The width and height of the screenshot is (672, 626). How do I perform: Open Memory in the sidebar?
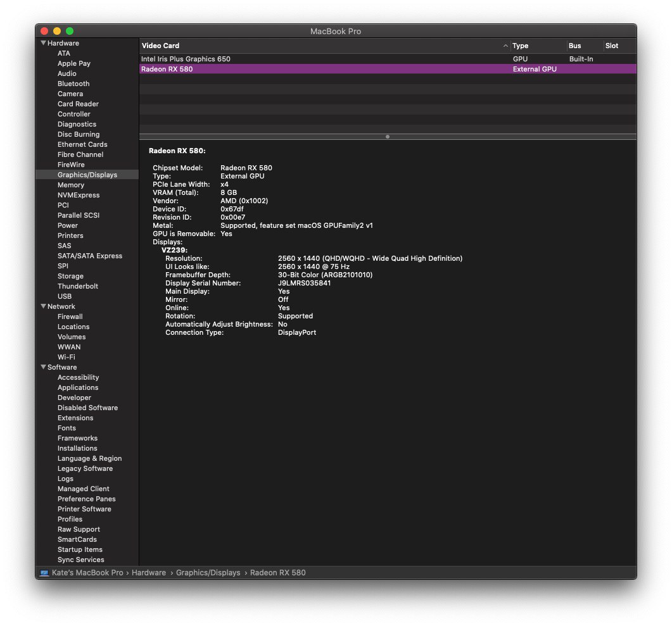coord(71,185)
